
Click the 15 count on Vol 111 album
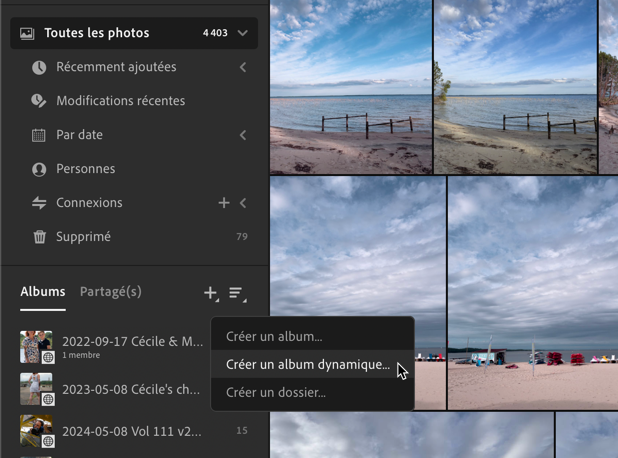click(x=242, y=430)
